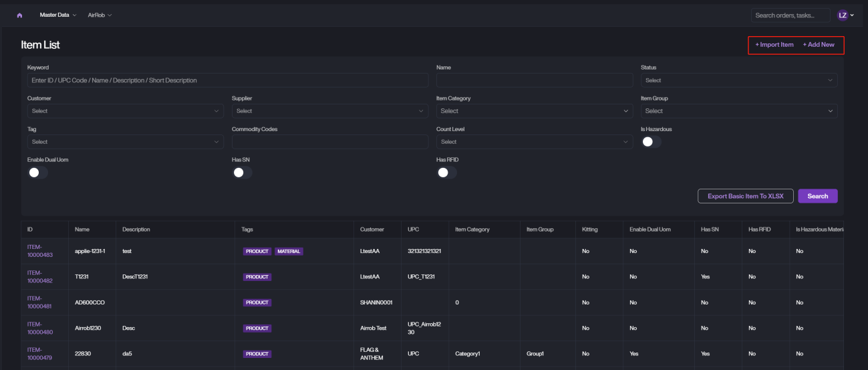Focus the global Search orders, tasks field
This screenshot has height=370, width=868.
(790, 15)
